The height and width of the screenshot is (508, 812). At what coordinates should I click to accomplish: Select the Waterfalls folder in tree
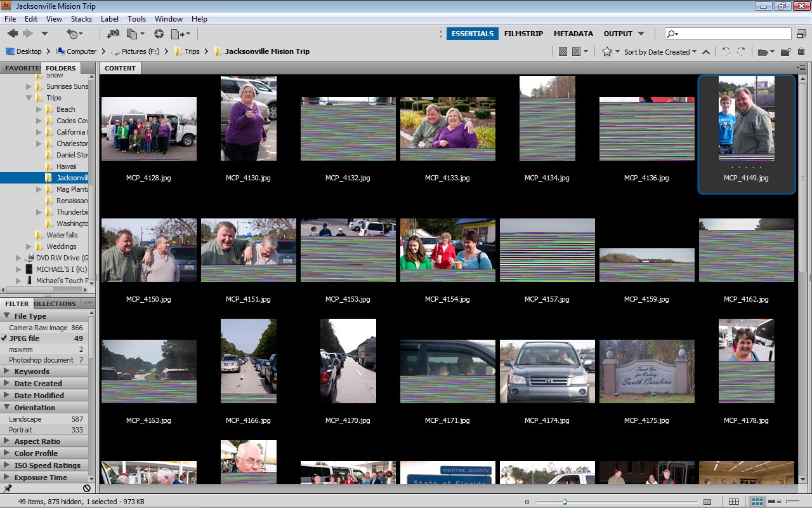click(x=62, y=235)
